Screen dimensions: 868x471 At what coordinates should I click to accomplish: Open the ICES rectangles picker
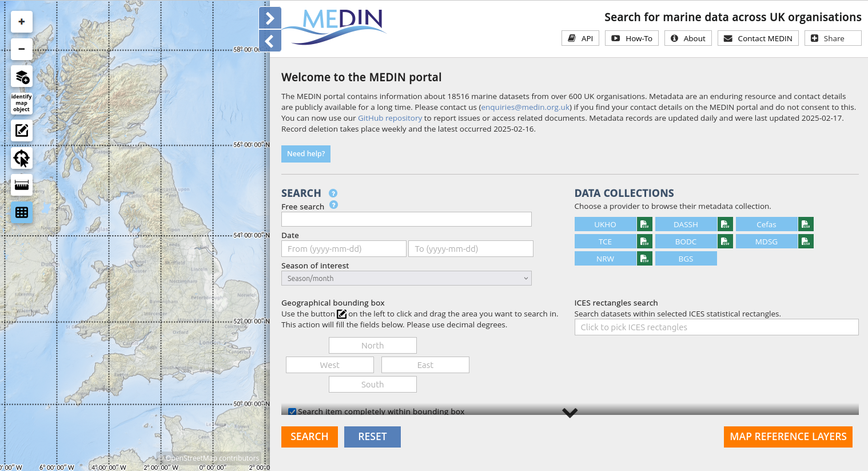[716, 327]
